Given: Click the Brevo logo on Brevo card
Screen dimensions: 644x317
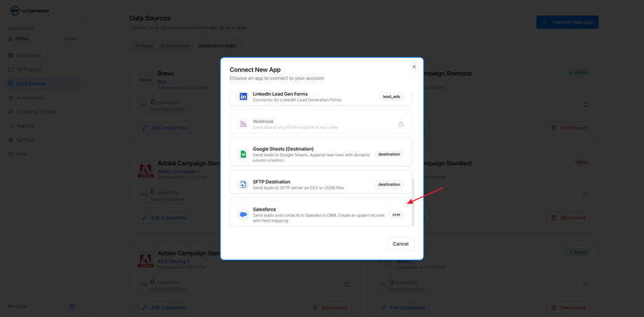Looking at the screenshot, I should point(146,80).
